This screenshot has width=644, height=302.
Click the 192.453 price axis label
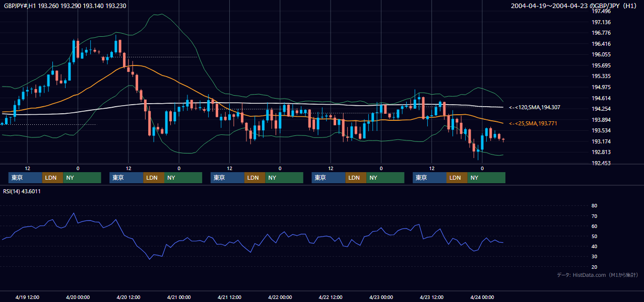pos(601,163)
